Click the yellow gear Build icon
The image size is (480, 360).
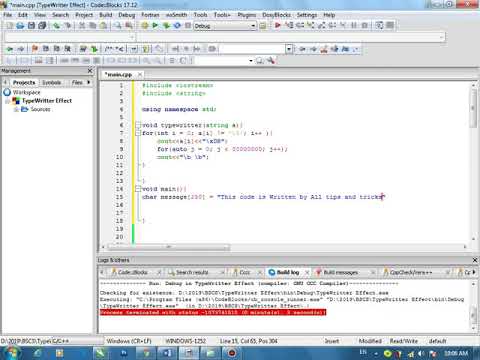tap(145, 25)
